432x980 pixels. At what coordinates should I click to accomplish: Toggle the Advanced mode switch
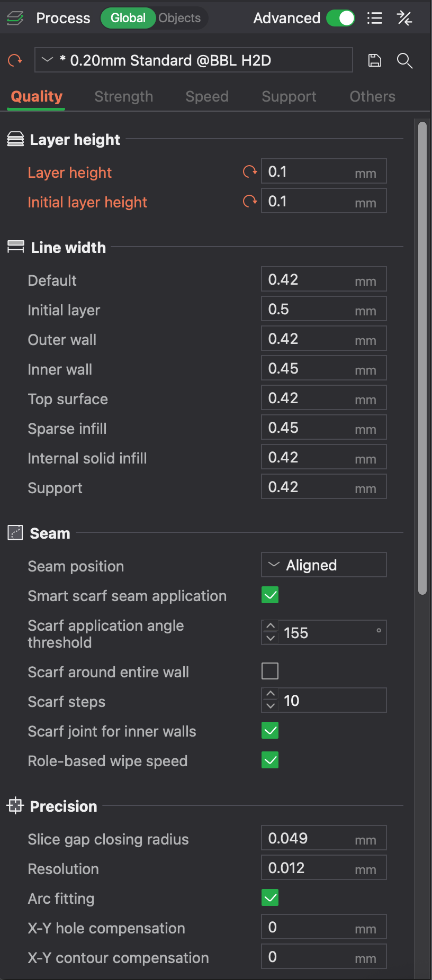pyautogui.click(x=340, y=18)
